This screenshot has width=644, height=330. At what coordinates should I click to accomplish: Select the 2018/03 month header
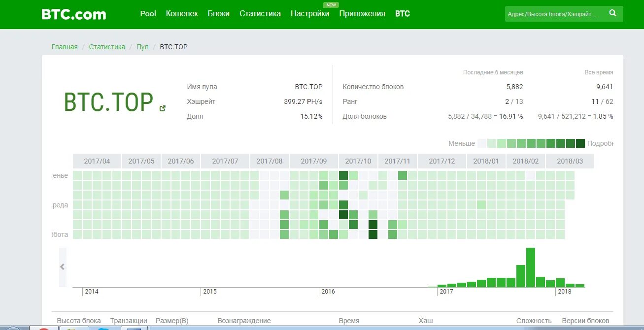[570, 161]
